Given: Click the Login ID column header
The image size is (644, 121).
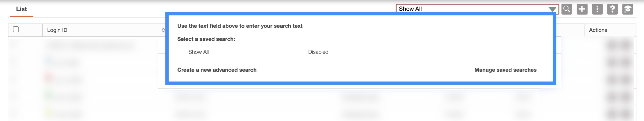Looking at the screenshot, I should (x=57, y=30).
